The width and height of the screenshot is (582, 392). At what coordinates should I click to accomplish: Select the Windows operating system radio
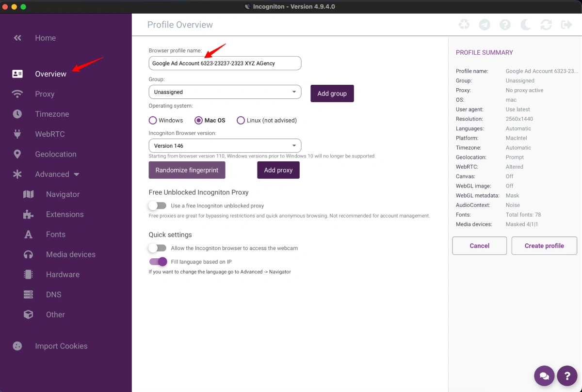pos(153,120)
